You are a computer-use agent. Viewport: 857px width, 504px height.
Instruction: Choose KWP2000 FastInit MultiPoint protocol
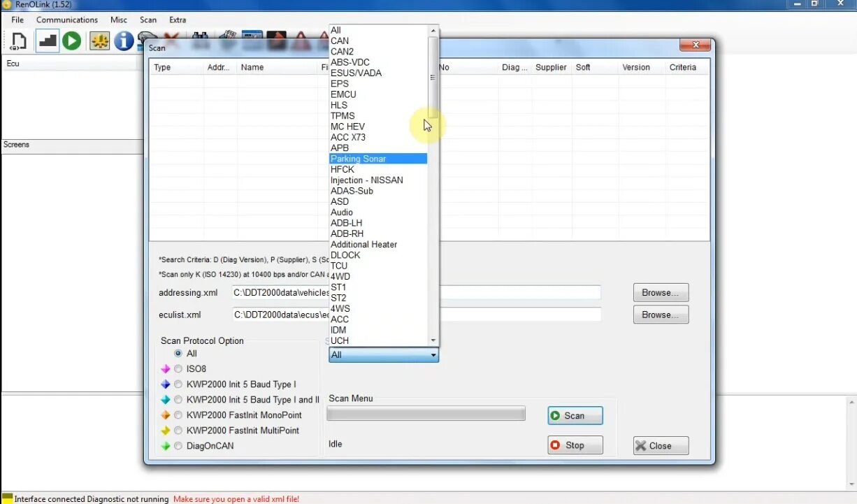click(178, 430)
